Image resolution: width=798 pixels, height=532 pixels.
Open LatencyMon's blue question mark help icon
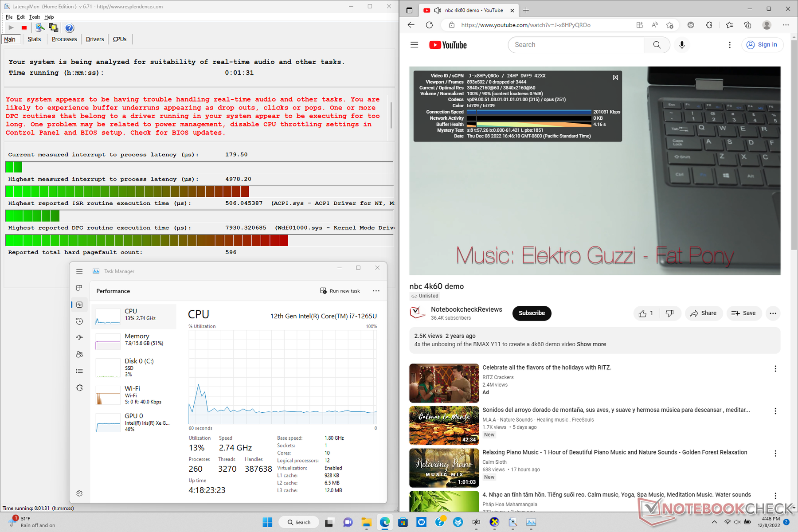[x=70, y=28]
